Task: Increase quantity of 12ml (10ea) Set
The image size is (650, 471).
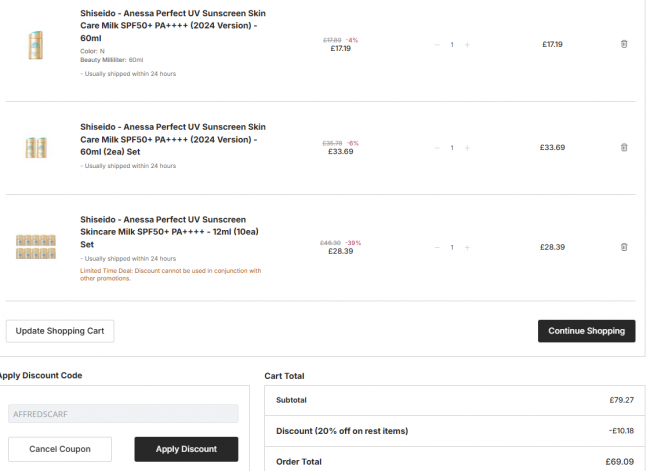Action: [x=467, y=248]
